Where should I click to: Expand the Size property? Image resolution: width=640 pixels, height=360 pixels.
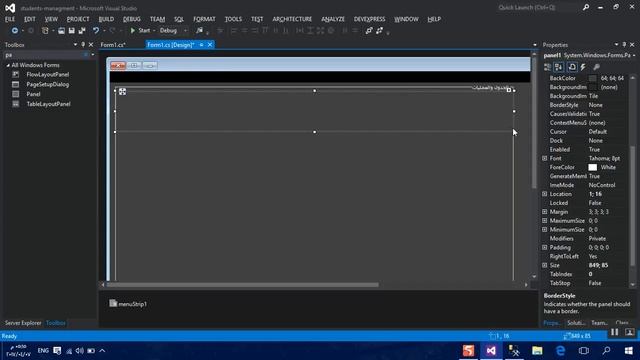click(544, 265)
